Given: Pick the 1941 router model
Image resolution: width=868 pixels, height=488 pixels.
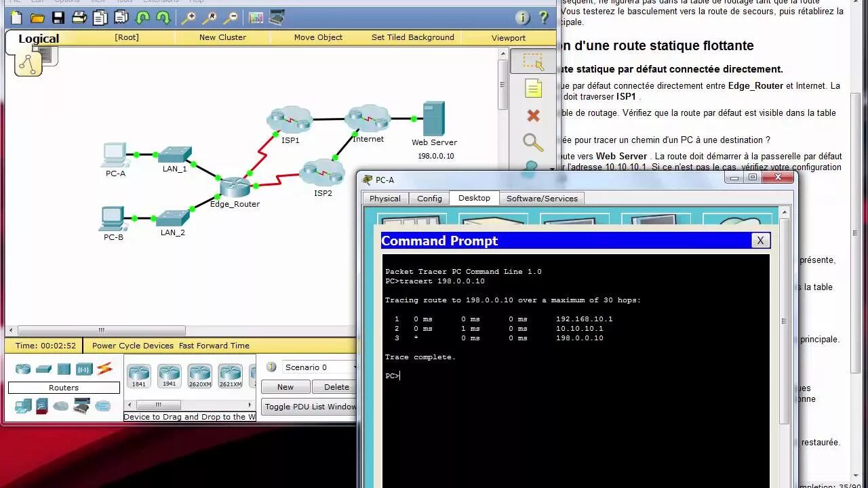Looking at the screenshot, I should click(x=169, y=376).
